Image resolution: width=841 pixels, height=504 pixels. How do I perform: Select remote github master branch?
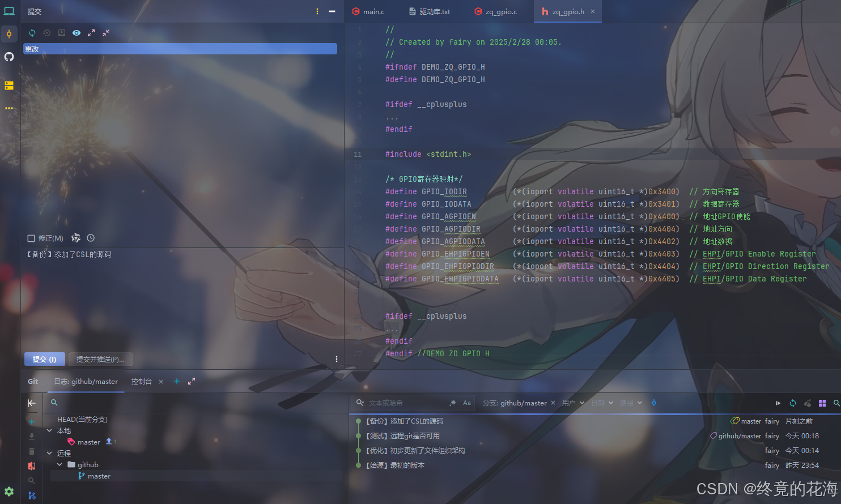(99, 476)
